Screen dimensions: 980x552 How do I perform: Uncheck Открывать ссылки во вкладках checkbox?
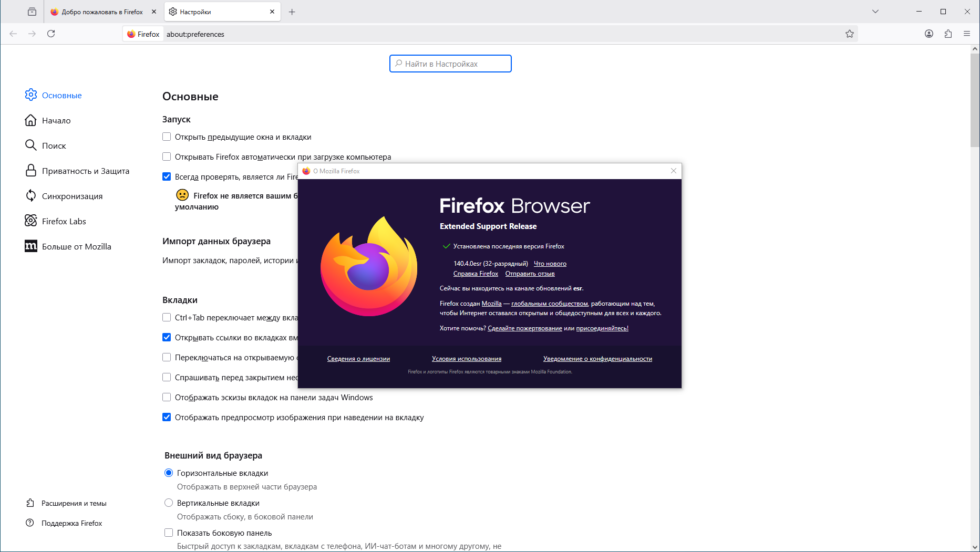pos(167,337)
